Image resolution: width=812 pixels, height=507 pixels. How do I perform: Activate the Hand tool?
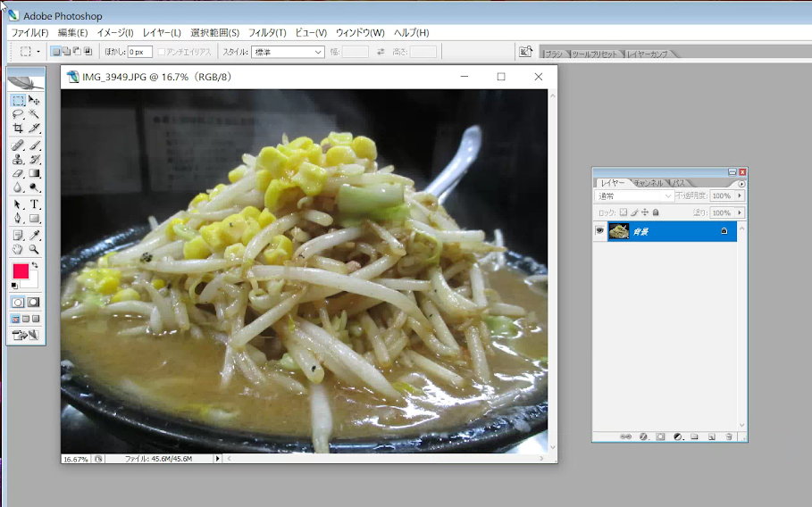(x=18, y=249)
